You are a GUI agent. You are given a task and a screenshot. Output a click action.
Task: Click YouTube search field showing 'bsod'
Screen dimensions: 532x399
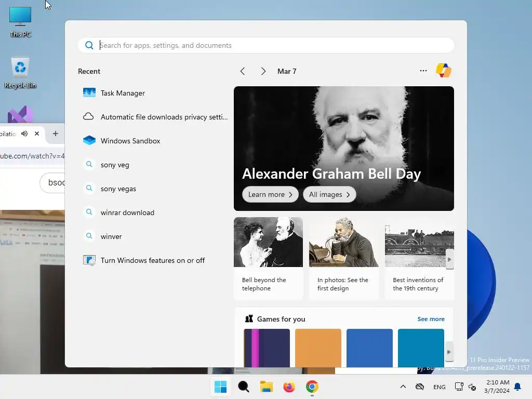[53, 183]
